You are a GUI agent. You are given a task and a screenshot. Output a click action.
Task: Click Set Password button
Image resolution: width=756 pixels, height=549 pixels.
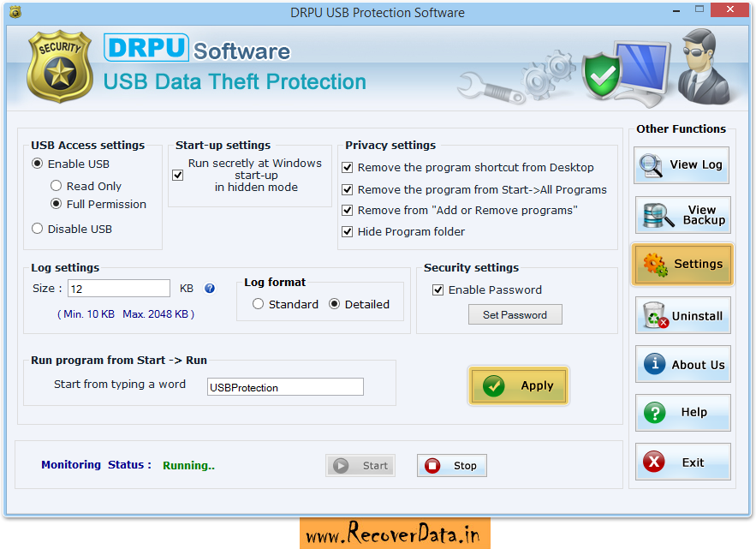click(x=515, y=314)
